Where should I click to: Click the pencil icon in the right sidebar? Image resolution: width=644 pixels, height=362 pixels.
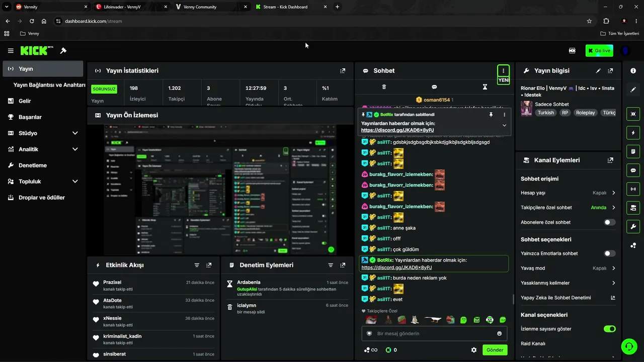tap(633, 89)
